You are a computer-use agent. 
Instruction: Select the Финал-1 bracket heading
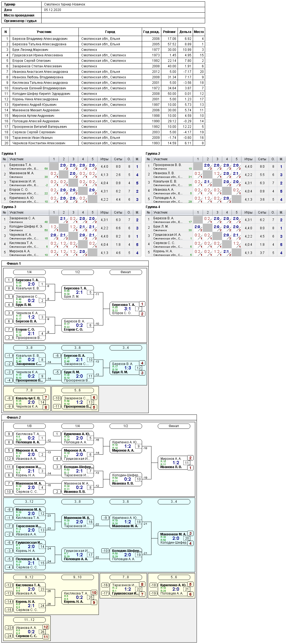(x=14, y=264)
